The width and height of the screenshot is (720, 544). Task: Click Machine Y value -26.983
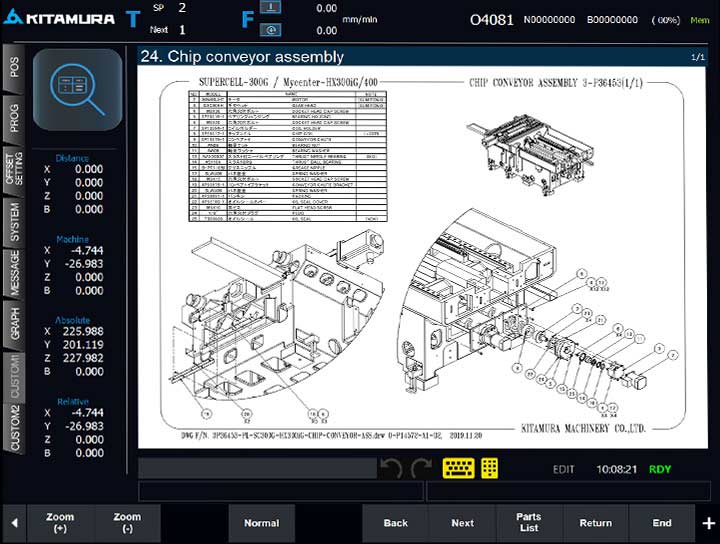click(84, 264)
